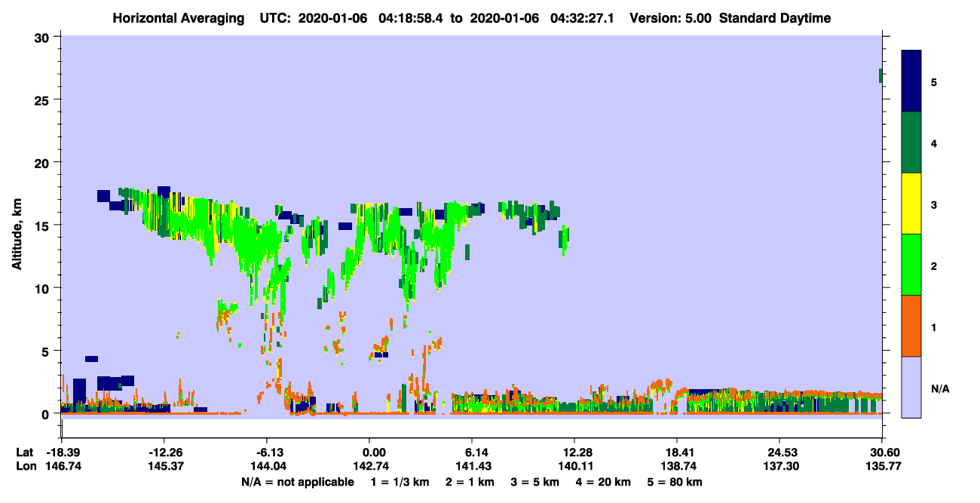Click longitude value 141.43
Viewport: 980px width, 503px height.
472,466
